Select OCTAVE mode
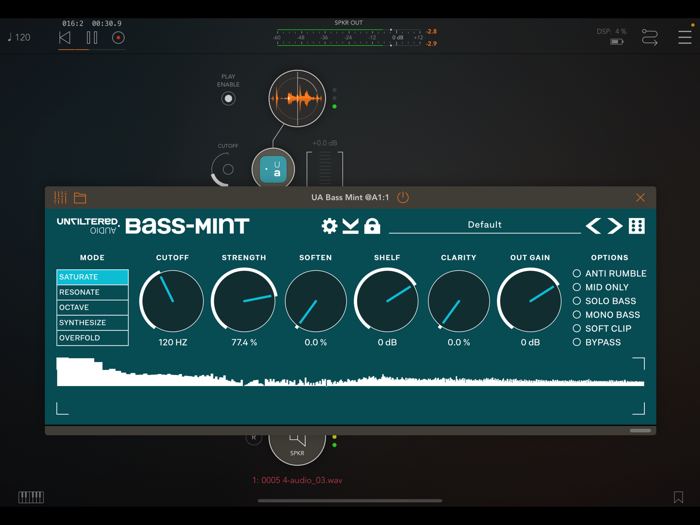 (x=92, y=307)
